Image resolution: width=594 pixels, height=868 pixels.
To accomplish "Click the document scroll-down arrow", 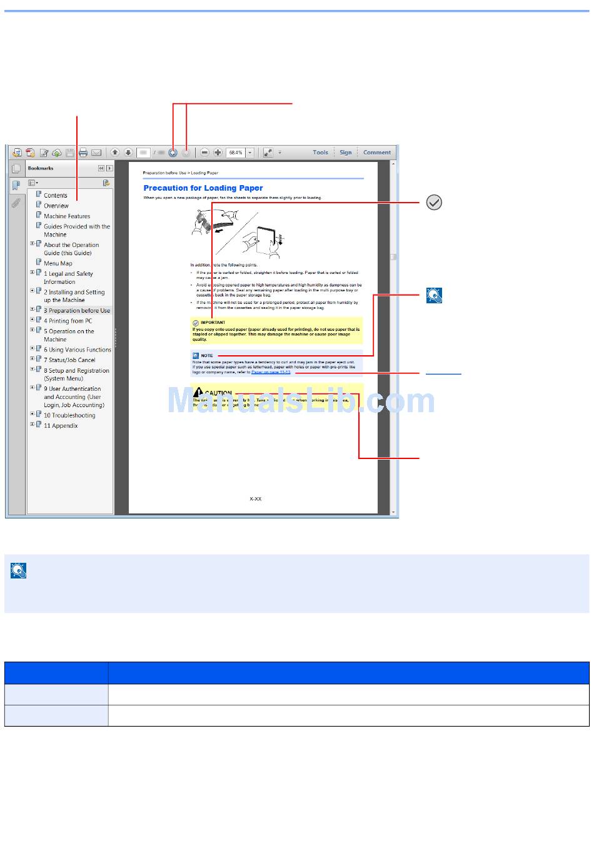I will pos(393,512).
